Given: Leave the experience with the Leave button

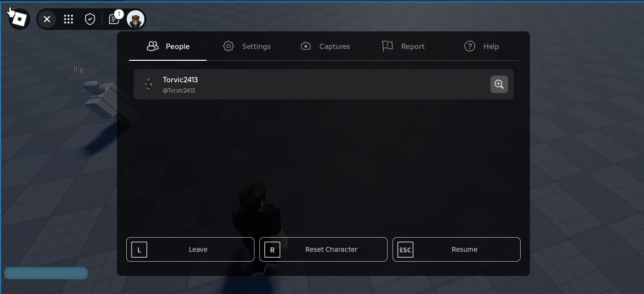Looking at the screenshot, I should pos(190,249).
